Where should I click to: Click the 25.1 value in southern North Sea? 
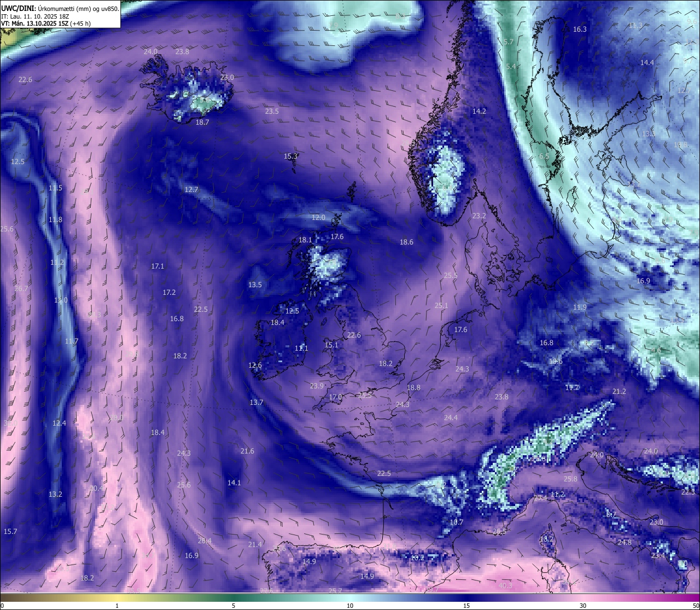coord(441,306)
